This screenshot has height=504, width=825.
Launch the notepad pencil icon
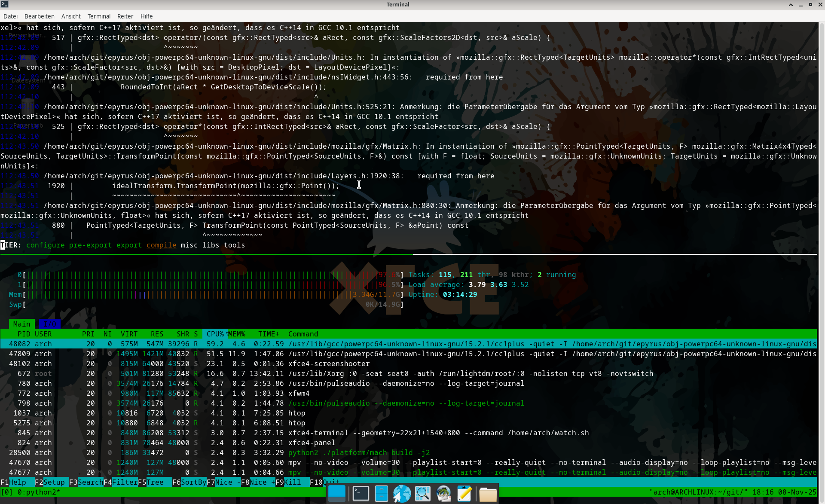coord(464,494)
